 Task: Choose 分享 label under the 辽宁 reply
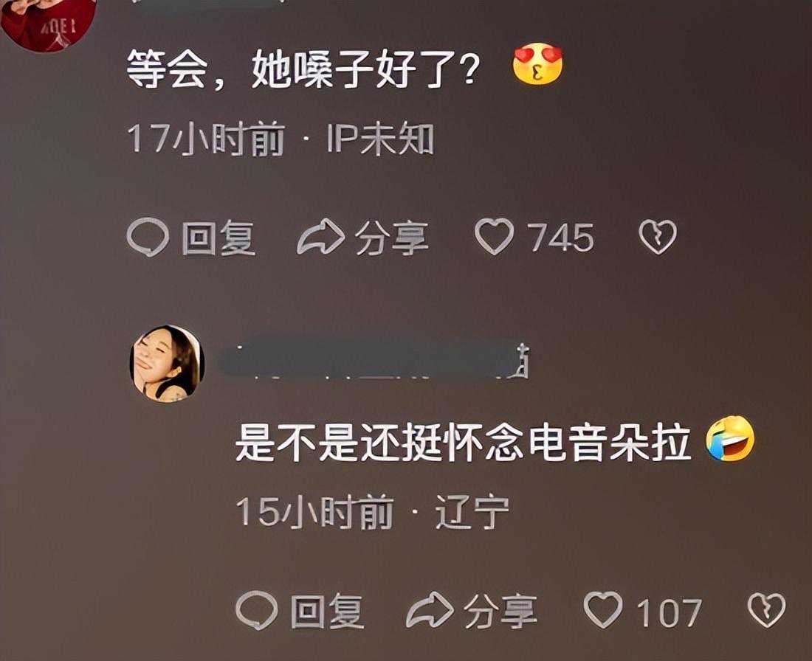tap(500, 612)
